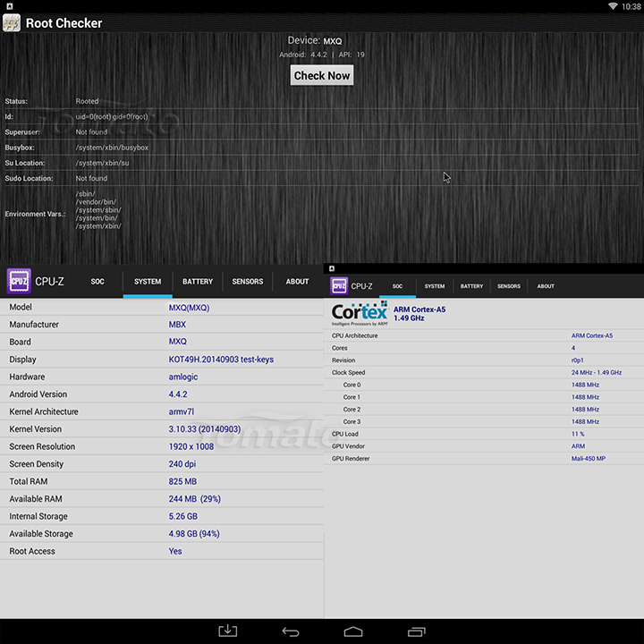Image resolution: width=644 pixels, height=644 pixels.
Task: Click notification icon above right CPU-Z
Action: (x=332, y=268)
